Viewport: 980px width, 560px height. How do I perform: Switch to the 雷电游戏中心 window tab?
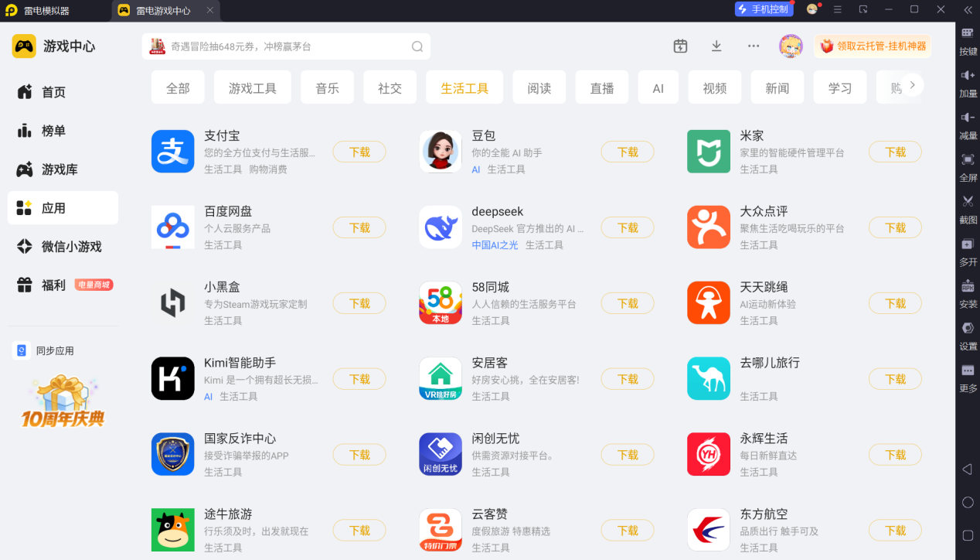tap(164, 10)
